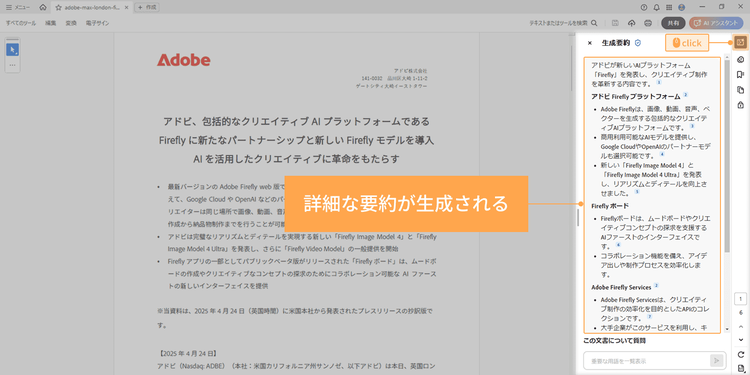
Task: Click the magnifier search icon
Action: (594, 23)
